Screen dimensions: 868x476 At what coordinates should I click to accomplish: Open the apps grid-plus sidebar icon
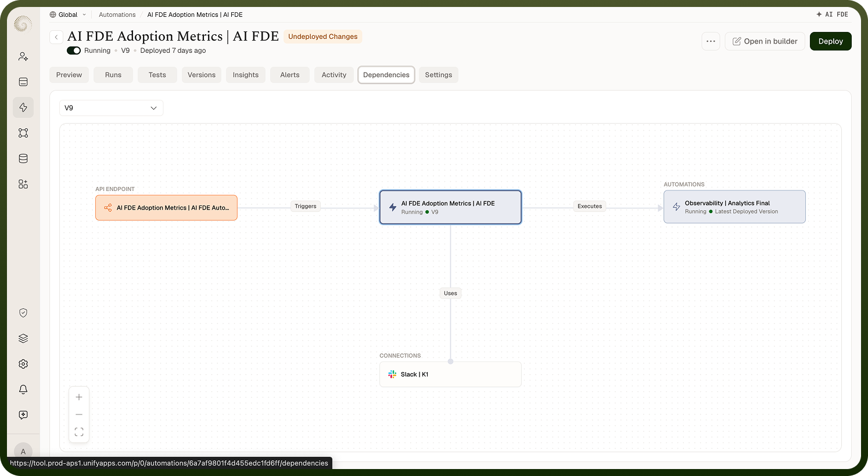tap(23, 184)
